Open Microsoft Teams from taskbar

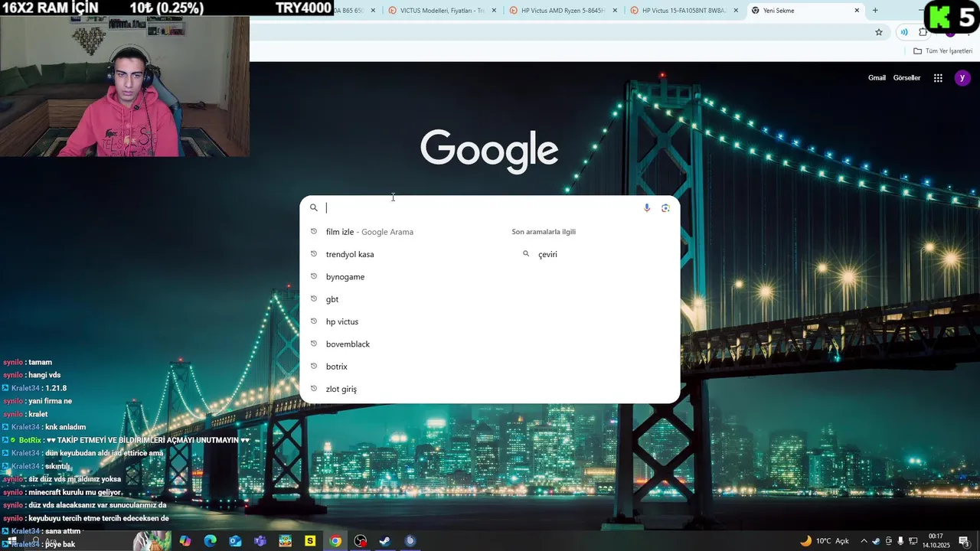260,541
